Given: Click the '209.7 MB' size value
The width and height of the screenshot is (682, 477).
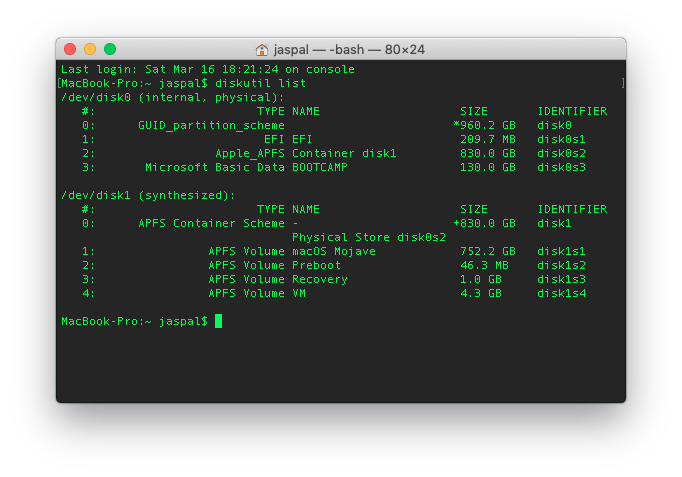Looking at the screenshot, I should (488, 139).
